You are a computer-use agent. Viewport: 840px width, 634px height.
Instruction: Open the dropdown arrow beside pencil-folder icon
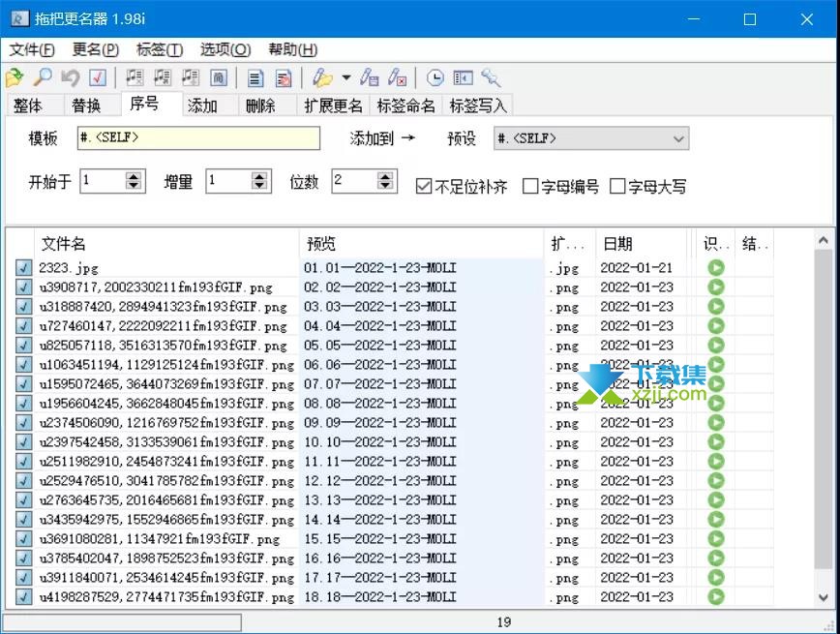(346, 78)
